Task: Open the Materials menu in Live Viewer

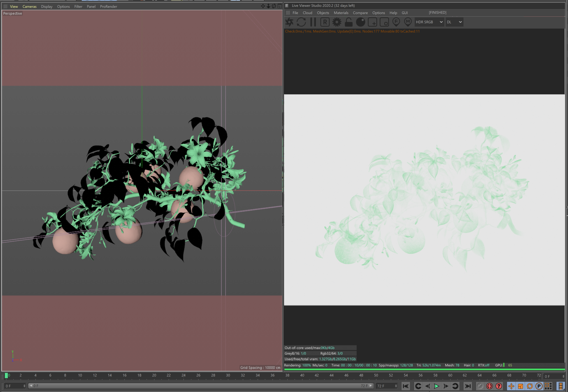Action: point(341,13)
